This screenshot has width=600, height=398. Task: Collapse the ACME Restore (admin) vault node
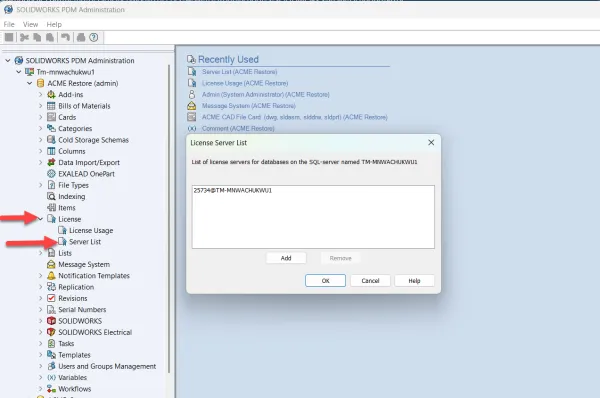click(x=29, y=83)
